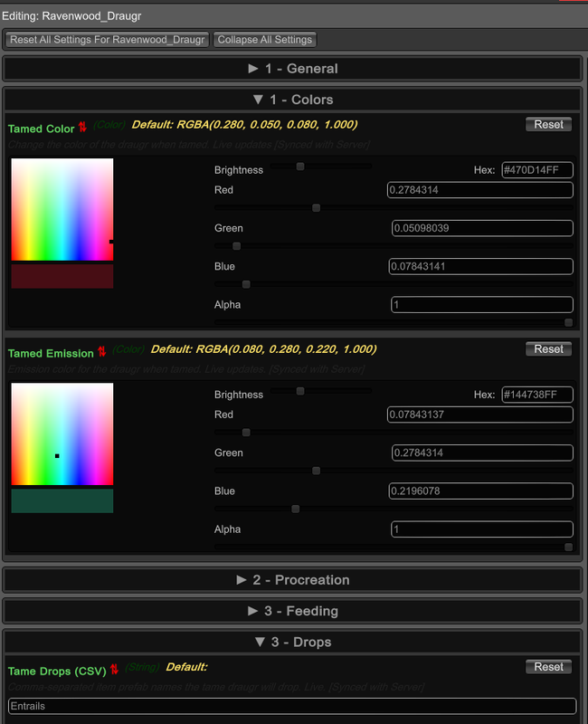Image resolution: width=588 pixels, height=724 pixels.
Task: Collapse the 1 - Colors section
Action: click(x=292, y=100)
